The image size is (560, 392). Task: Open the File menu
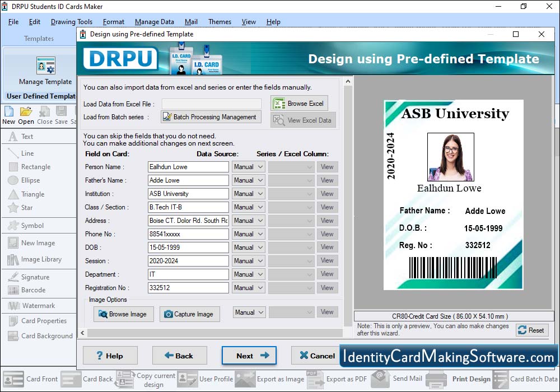pyautogui.click(x=13, y=22)
